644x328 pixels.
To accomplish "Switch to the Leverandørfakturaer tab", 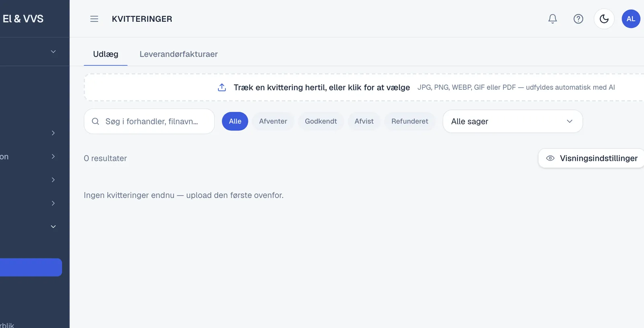I will click(178, 54).
